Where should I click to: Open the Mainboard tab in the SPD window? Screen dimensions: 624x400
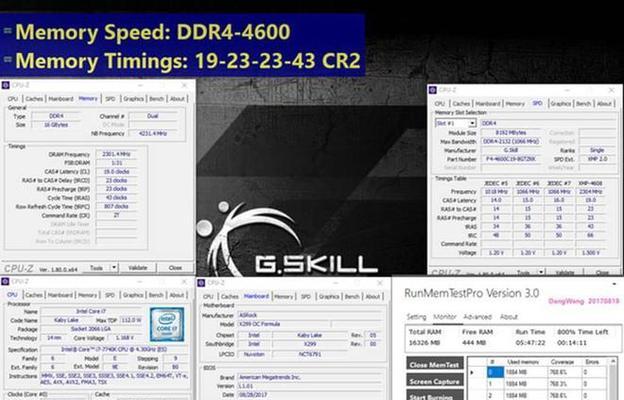(x=488, y=103)
